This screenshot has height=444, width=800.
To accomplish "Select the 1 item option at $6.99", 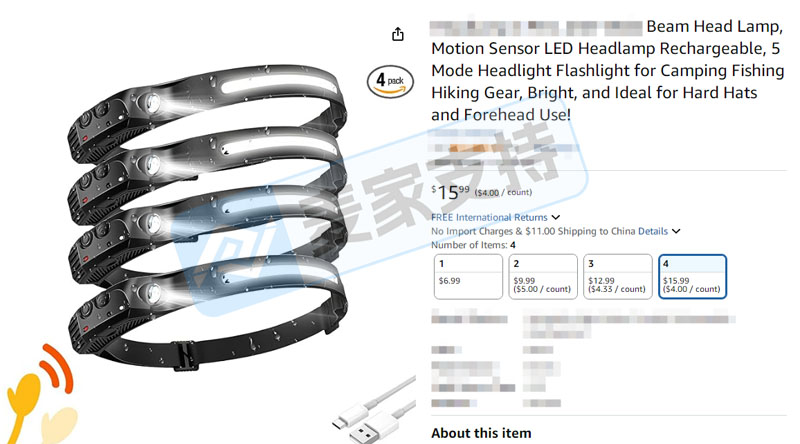I will click(468, 277).
